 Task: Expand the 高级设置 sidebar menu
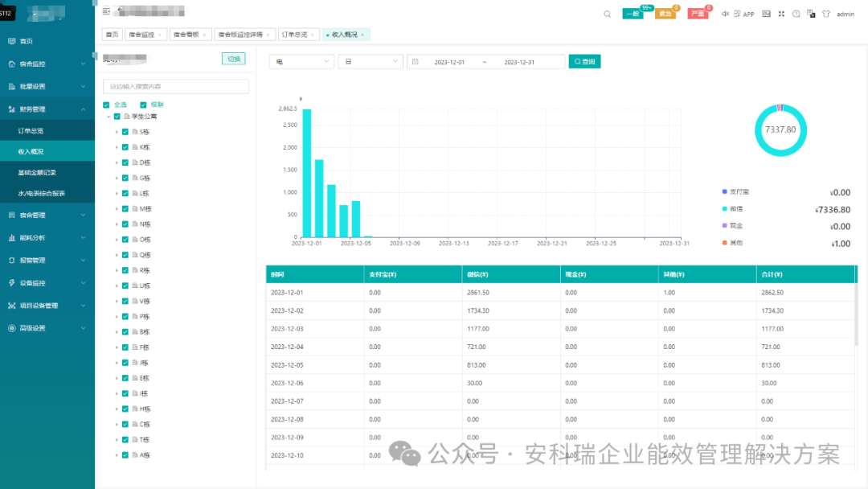pos(47,328)
